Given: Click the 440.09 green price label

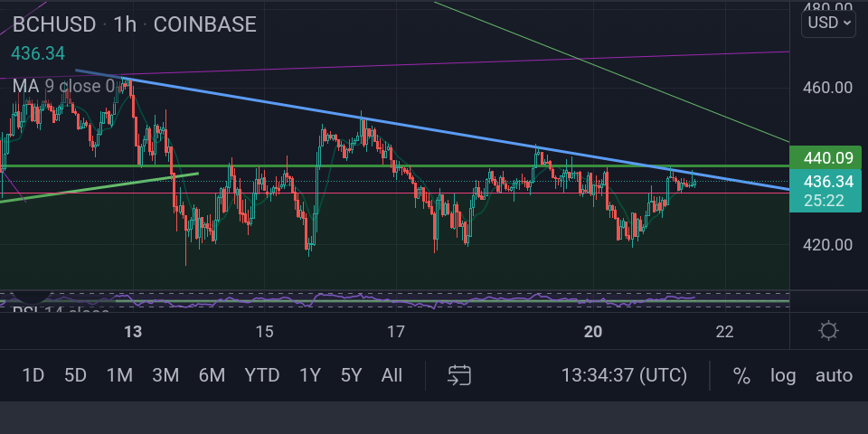Looking at the screenshot, I should click(x=826, y=157).
